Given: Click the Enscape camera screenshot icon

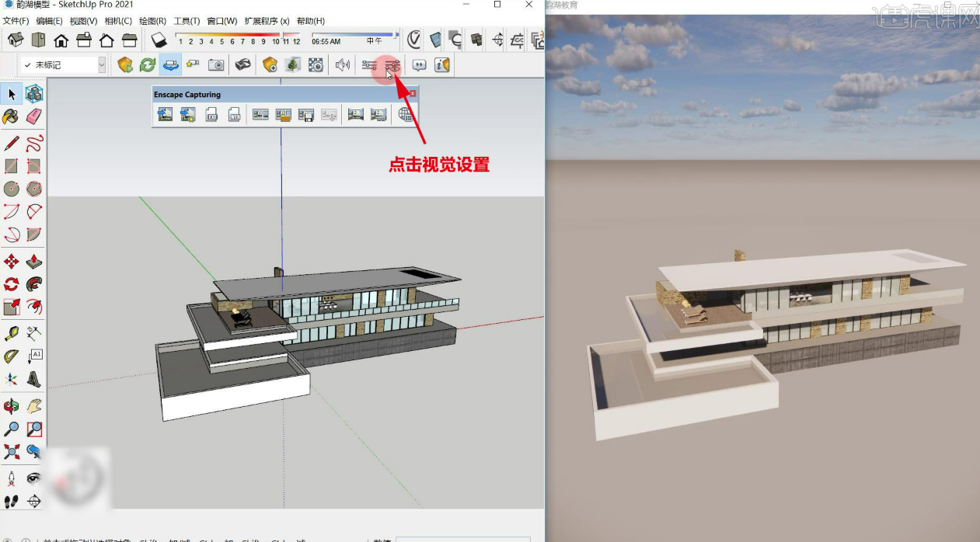Looking at the screenshot, I should click(216, 65).
